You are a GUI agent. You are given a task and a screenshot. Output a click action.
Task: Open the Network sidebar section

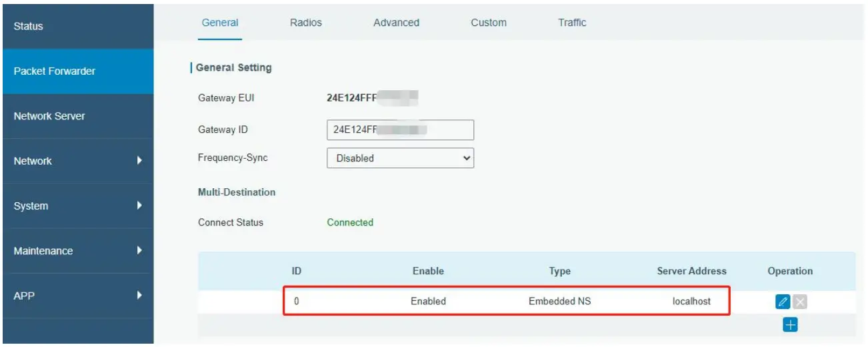pos(77,161)
